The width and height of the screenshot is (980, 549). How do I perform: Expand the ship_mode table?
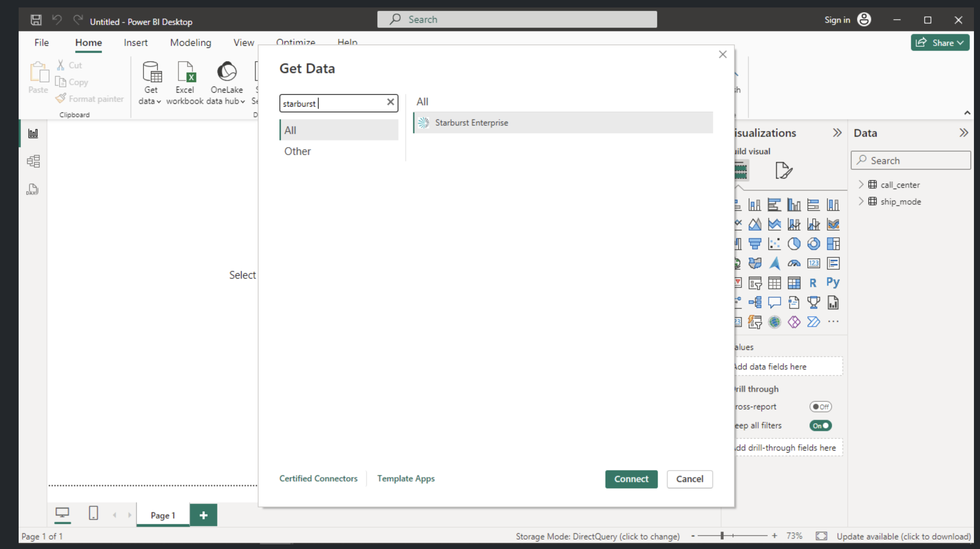(861, 201)
